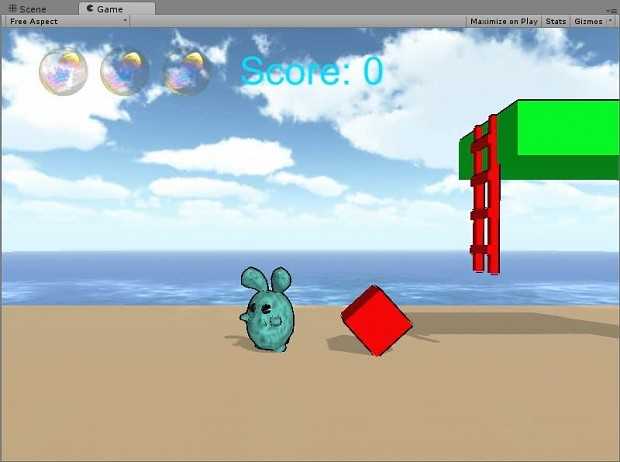
Task: Select the Game tab
Action: coord(110,8)
